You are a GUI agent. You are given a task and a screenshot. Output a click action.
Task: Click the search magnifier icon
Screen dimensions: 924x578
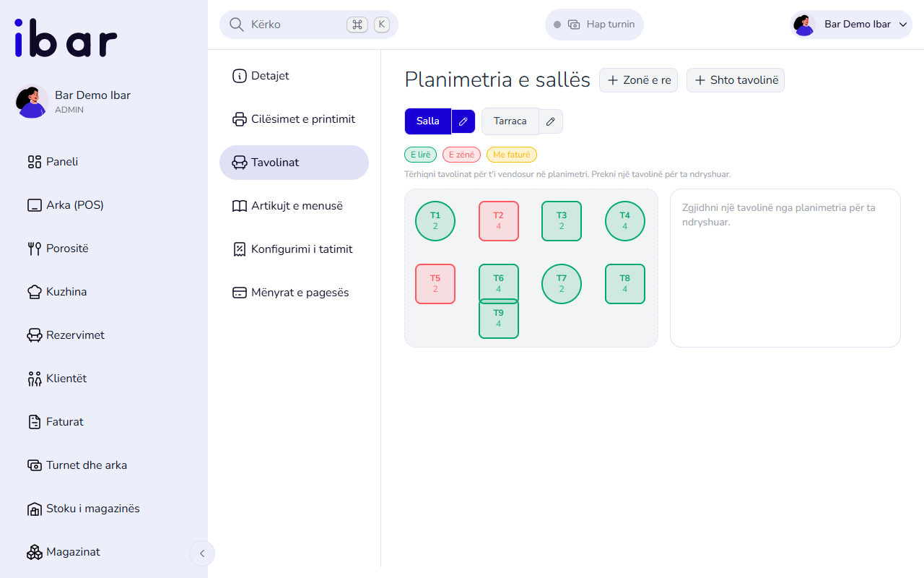236,25
